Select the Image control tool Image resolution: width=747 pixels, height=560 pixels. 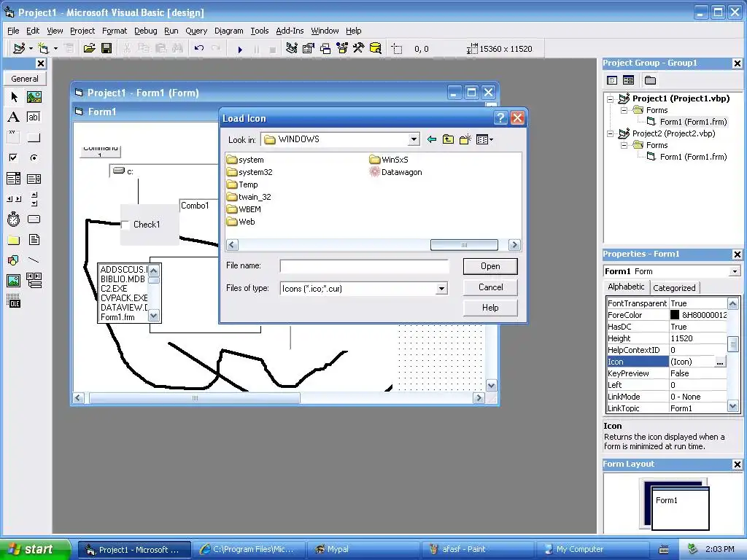tap(14, 281)
